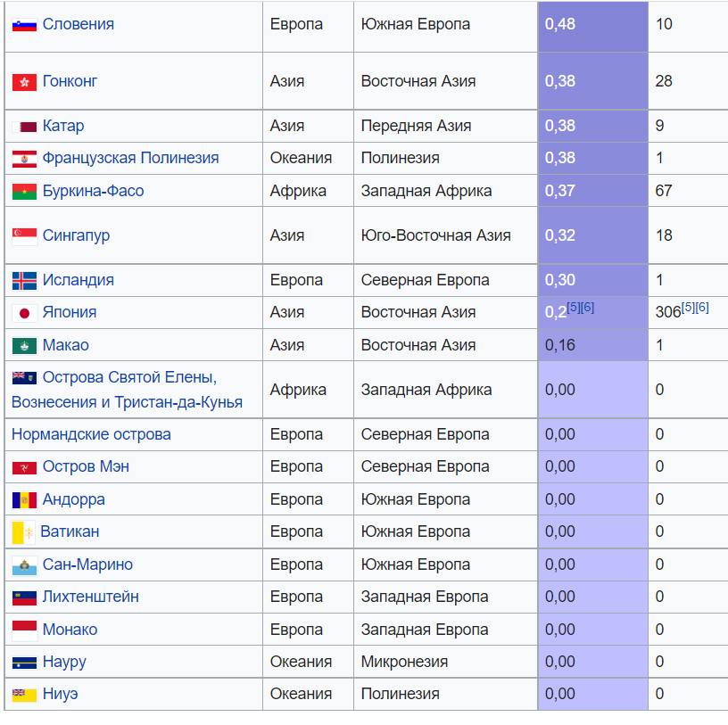Click the Monaco flag icon
Image resolution: width=728 pixels, height=725 pixels.
click(x=24, y=630)
